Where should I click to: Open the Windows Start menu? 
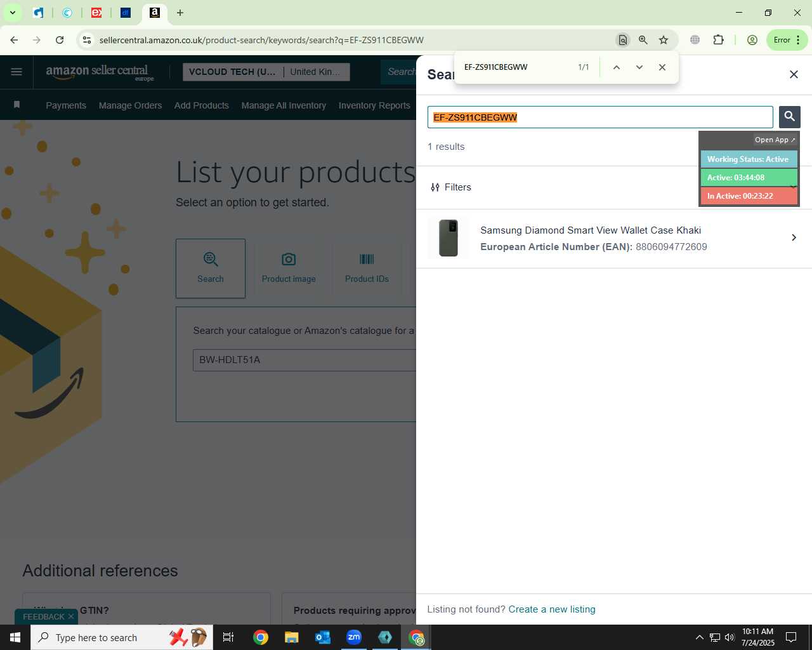[x=15, y=637]
